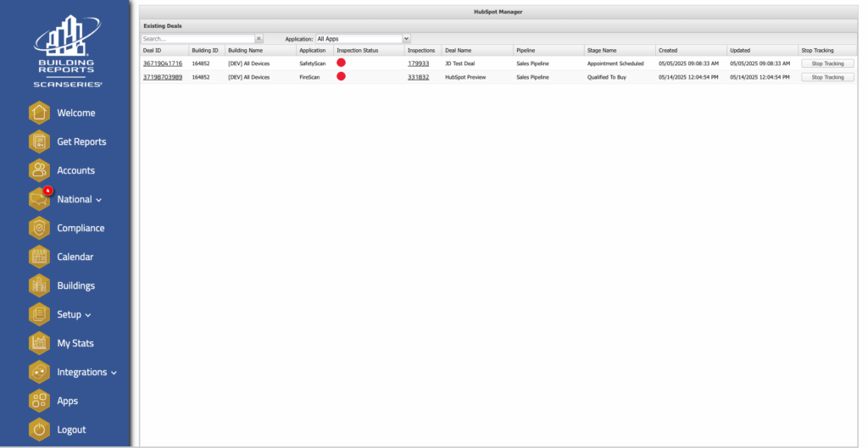868x448 pixels.
Task: Click the Welcome home icon
Action: point(39,113)
